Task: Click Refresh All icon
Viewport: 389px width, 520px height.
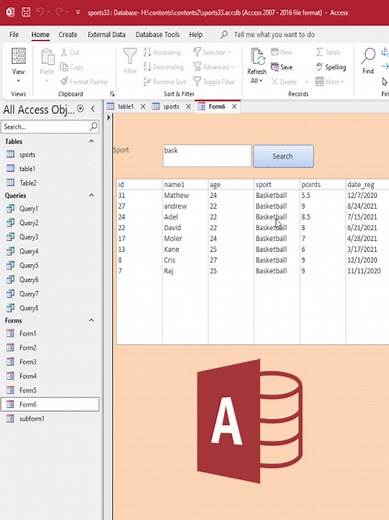Action: point(258,57)
